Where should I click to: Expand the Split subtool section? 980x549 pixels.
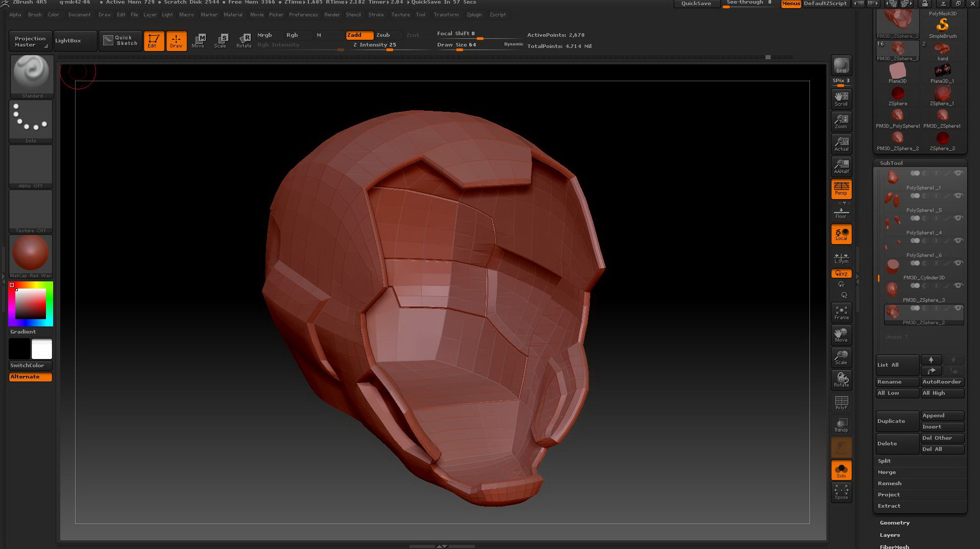884,461
